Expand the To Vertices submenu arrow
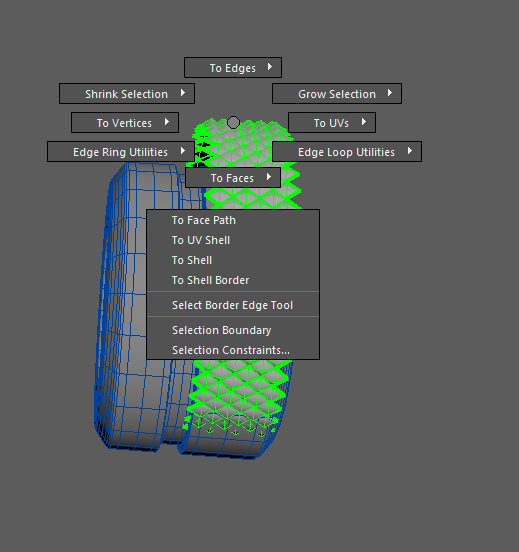Image resolution: width=519 pixels, height=552 pixels. 167,122
